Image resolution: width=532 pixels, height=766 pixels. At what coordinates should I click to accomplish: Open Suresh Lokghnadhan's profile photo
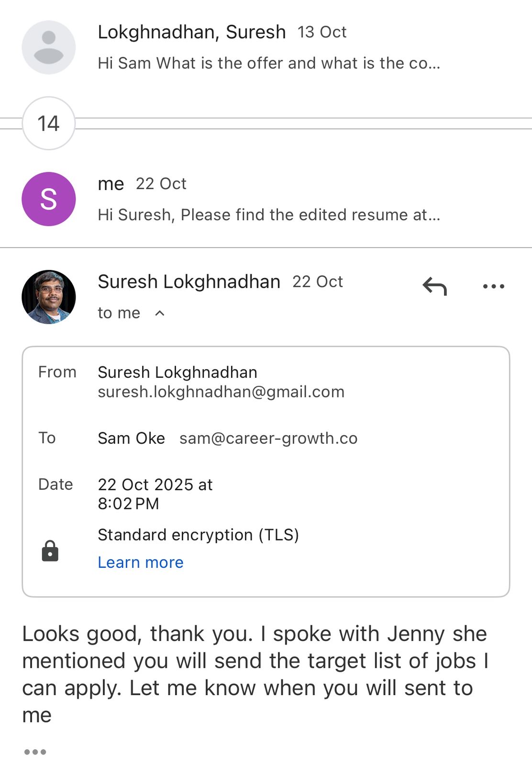(49, 297)
